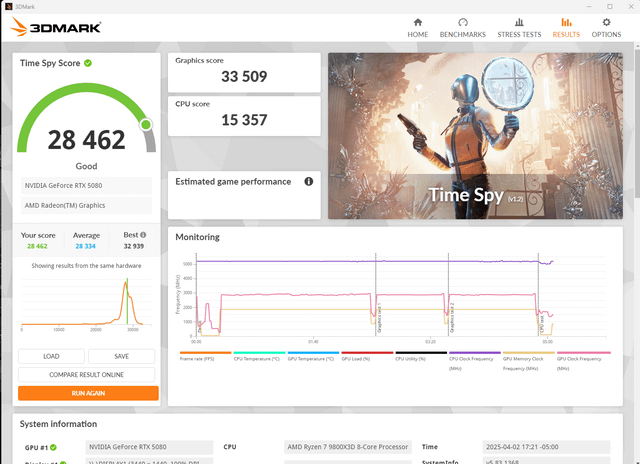Open the Benchmarks section
Screen dimensions: 640x464
463,27
